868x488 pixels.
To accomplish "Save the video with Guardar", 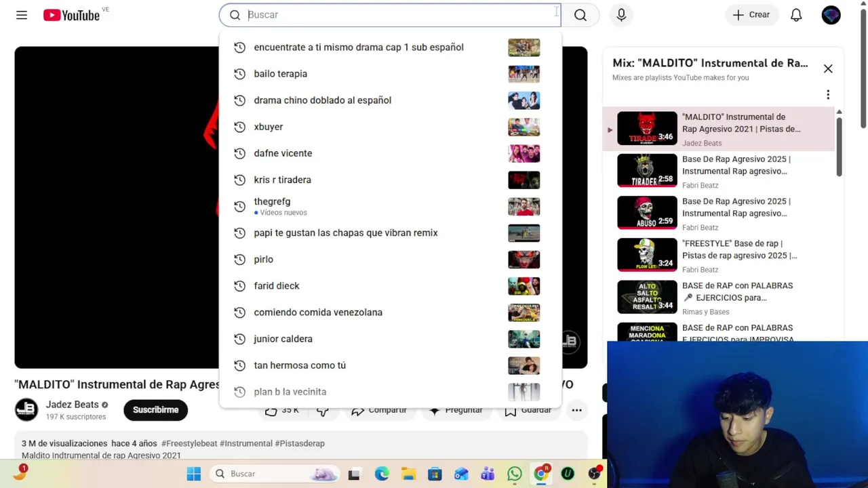I will tap(528, 410).
